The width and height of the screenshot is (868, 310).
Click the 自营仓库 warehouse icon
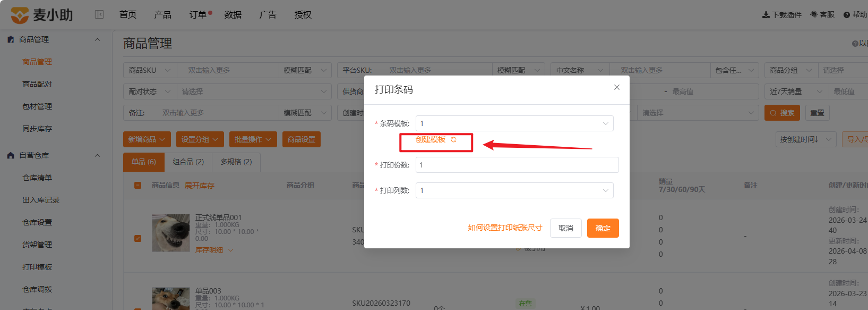[11, 155]
